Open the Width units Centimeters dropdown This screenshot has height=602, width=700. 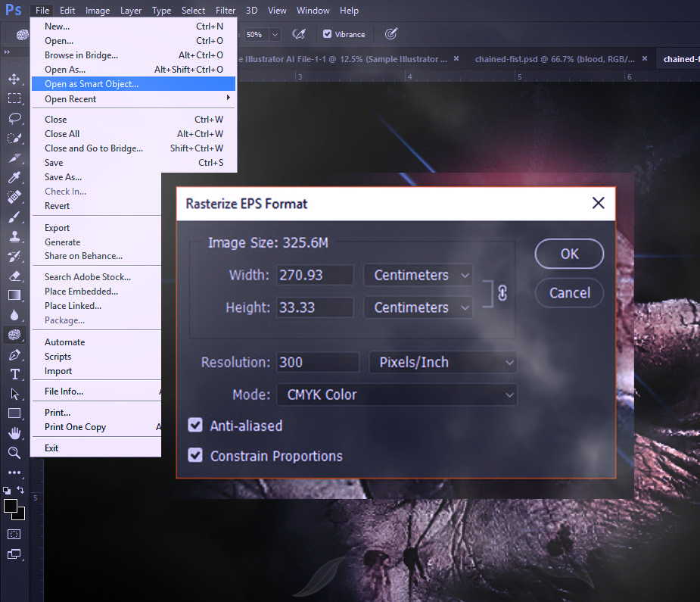[418, 275]
